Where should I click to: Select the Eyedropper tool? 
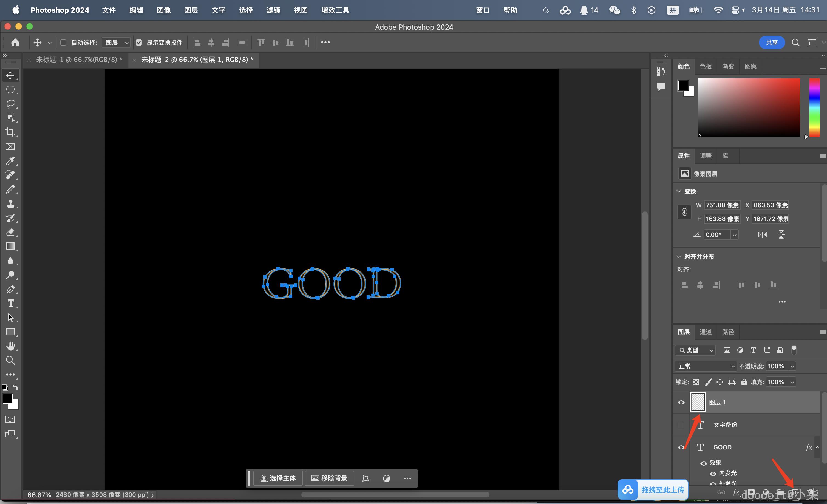(x=10, y=161)
